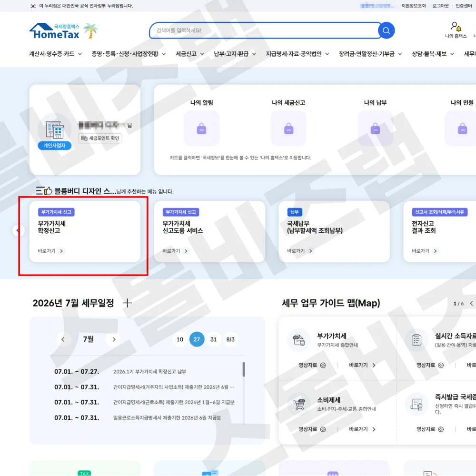Click previous arrow of guide map pager
The image size is (476, 476).
pyautogui.click(x=471, y=303)
